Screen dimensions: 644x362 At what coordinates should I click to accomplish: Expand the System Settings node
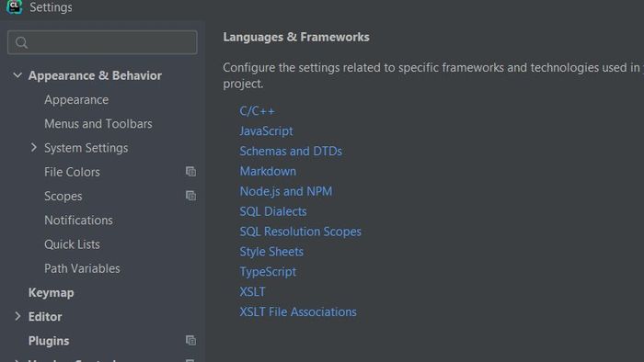(34, 147)
